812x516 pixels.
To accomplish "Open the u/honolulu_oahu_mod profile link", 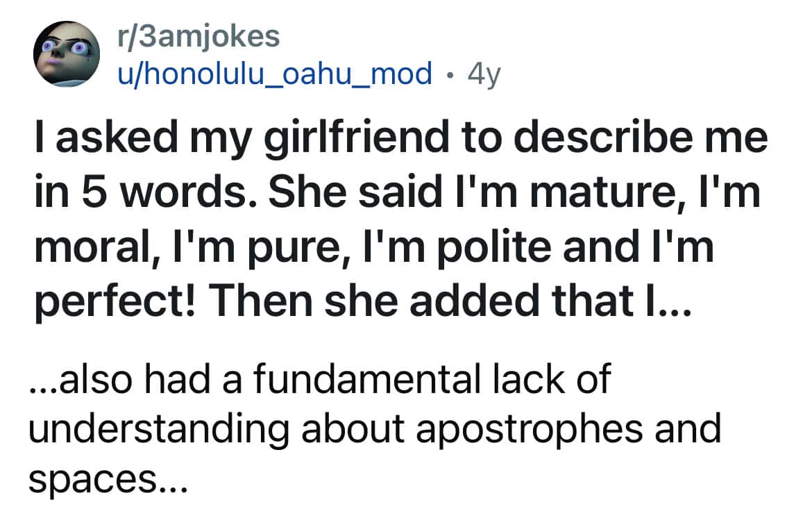I will (274, 72).
